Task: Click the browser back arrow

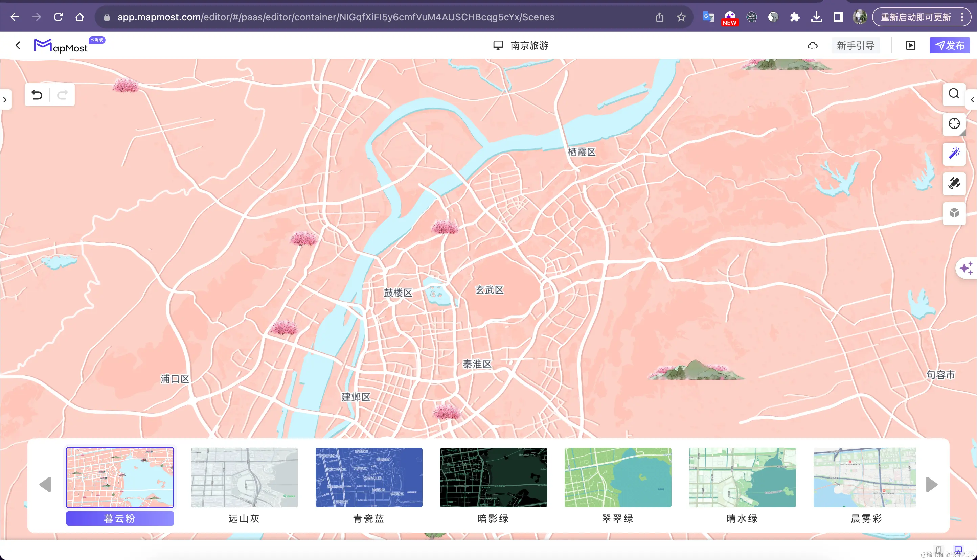Action: [x=15, y=17]
